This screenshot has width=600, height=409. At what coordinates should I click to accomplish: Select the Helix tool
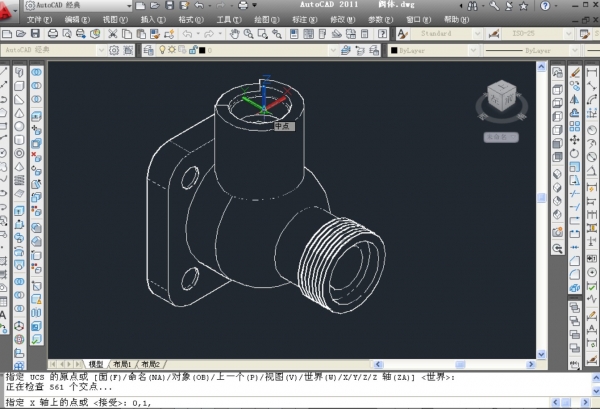click(19, 180)
